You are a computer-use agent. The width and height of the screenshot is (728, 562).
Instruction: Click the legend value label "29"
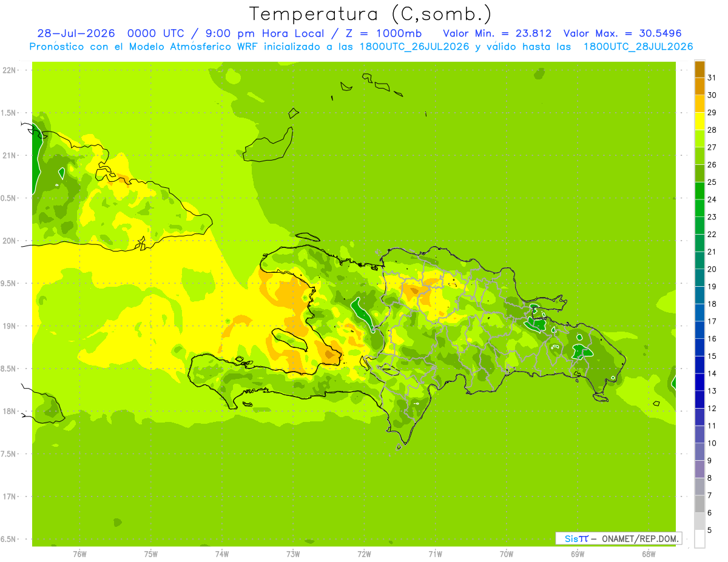tap(712, 113)
